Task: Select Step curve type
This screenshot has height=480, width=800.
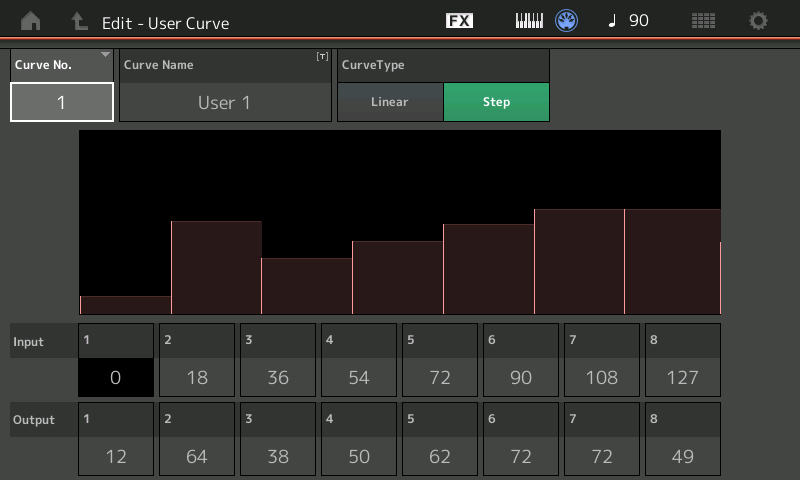Action: [x=496, y=102]
